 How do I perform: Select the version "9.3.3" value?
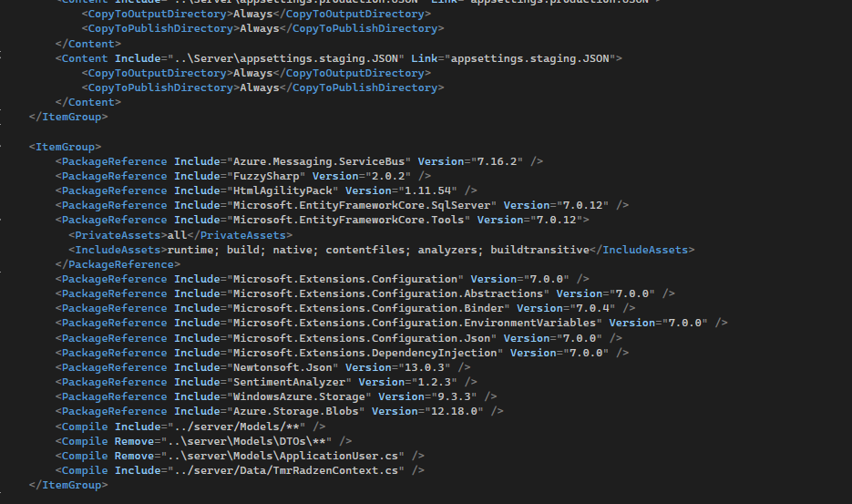[454, 396]
